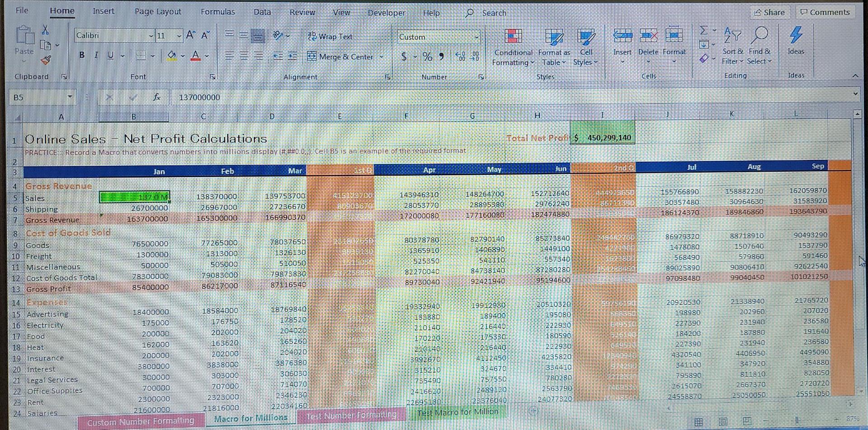This screenshot has width=868, height=430.
Task: Click the Delete cells icon
Action: coord(648,35)
